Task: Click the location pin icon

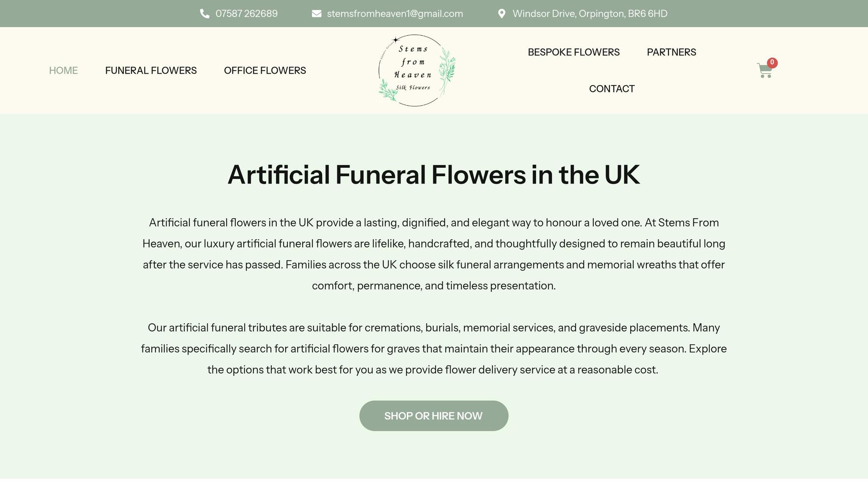Action: click(501, 14)
